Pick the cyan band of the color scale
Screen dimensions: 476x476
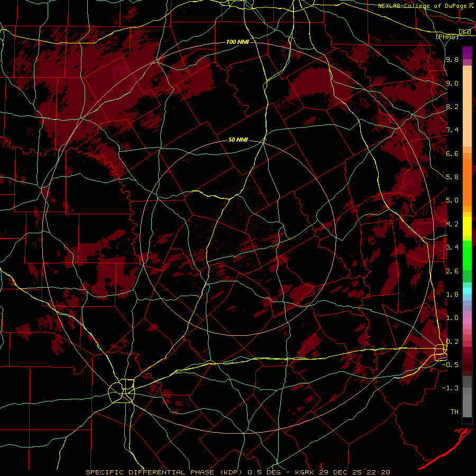(467, 290)
